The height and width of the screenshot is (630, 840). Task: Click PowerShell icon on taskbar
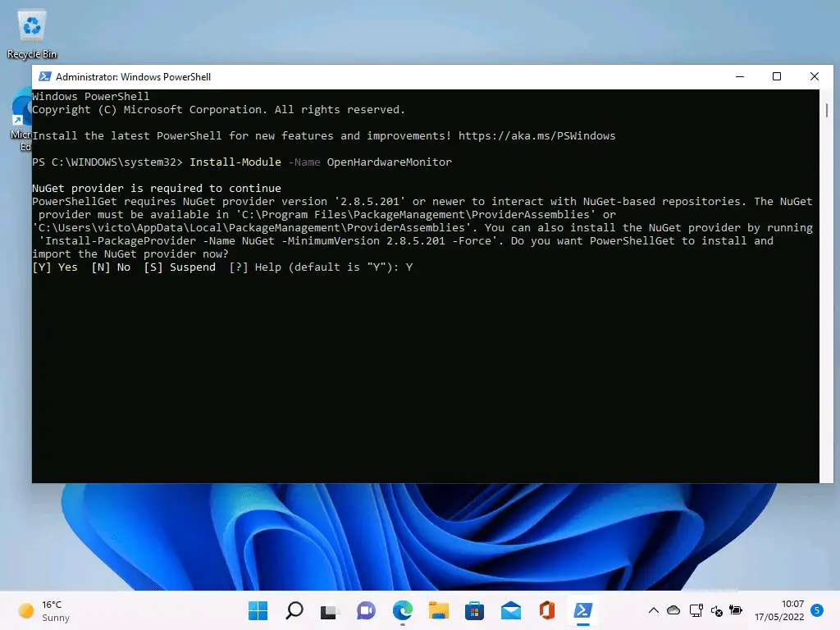583,610
